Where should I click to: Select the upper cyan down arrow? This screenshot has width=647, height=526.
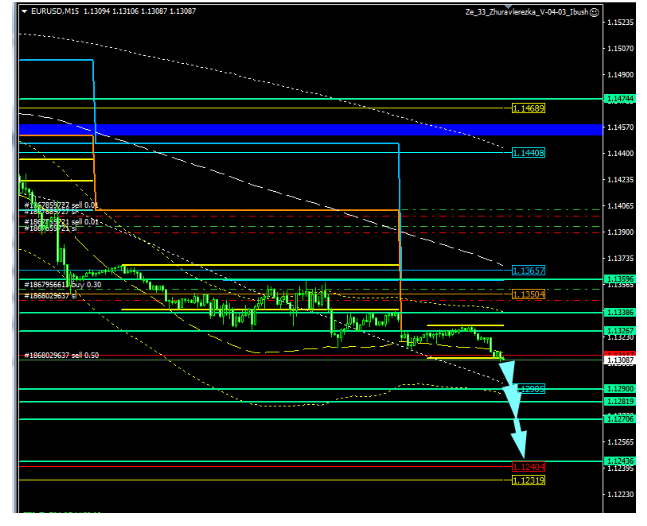coord(510,380)
